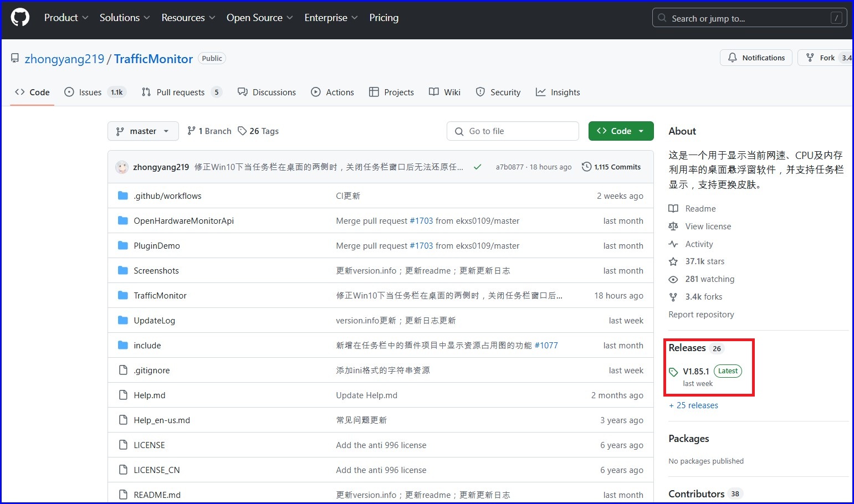Open the Help_en-us.md file
854x504 pixels.
(162, 420)
